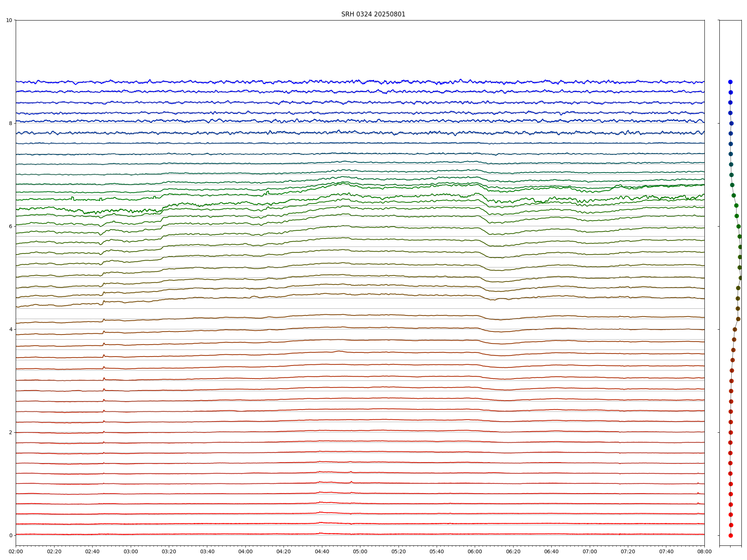Click the 05:20 time tick label

tap(399, 551)
